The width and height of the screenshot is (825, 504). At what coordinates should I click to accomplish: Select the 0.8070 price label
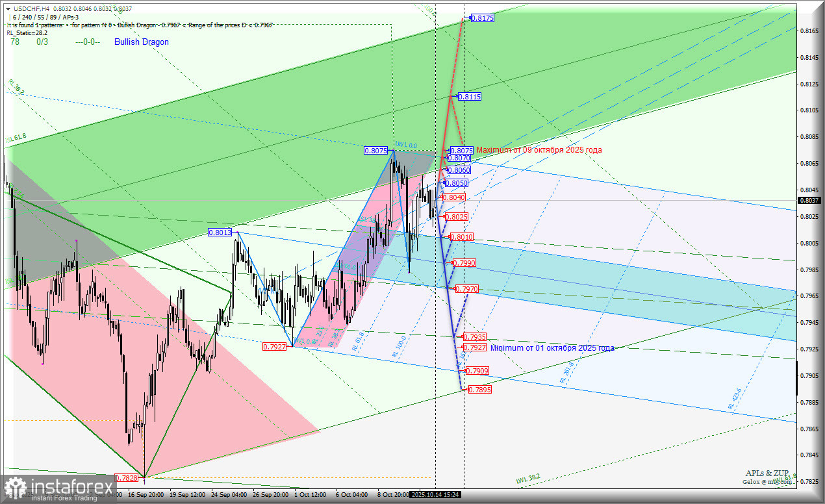459,158
